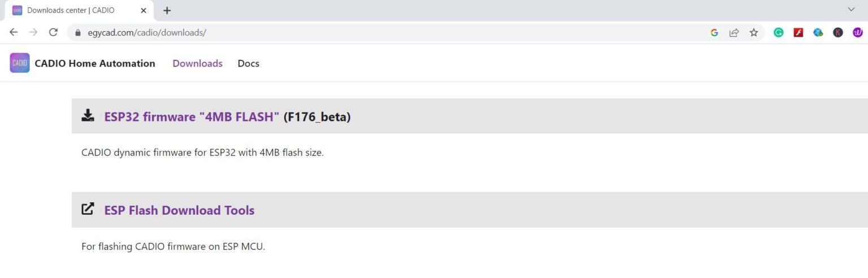This screenshot has width=868, height=278.
Task: View site info via the padlock icon
Action: click(78, 33)
